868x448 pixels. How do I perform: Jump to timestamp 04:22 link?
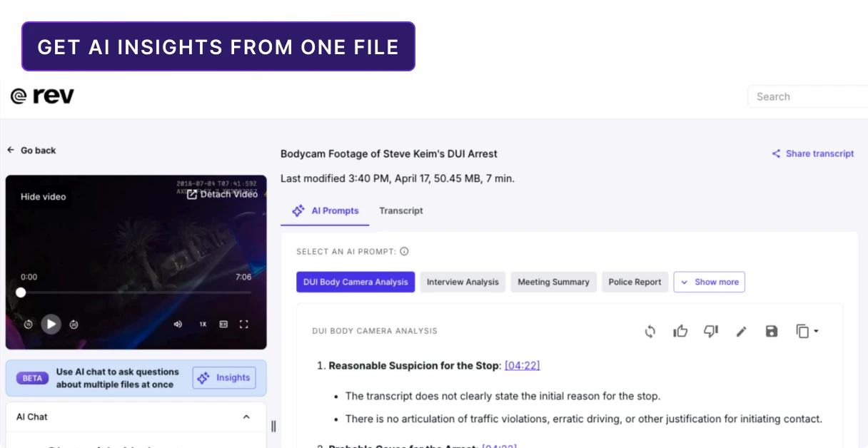pyautogui.click(x=523, y=365)
